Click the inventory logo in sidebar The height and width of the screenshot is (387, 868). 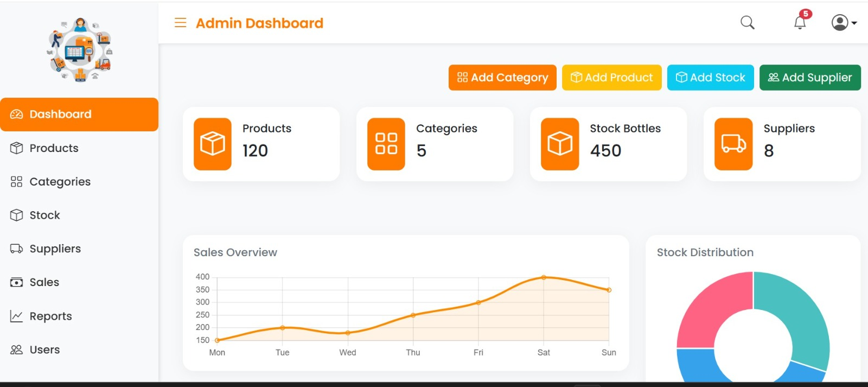(80, 50)
